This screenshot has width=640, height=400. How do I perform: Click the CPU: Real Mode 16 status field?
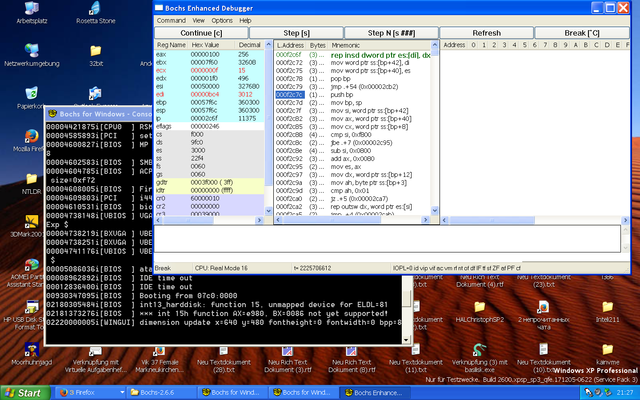click(242, 268)
